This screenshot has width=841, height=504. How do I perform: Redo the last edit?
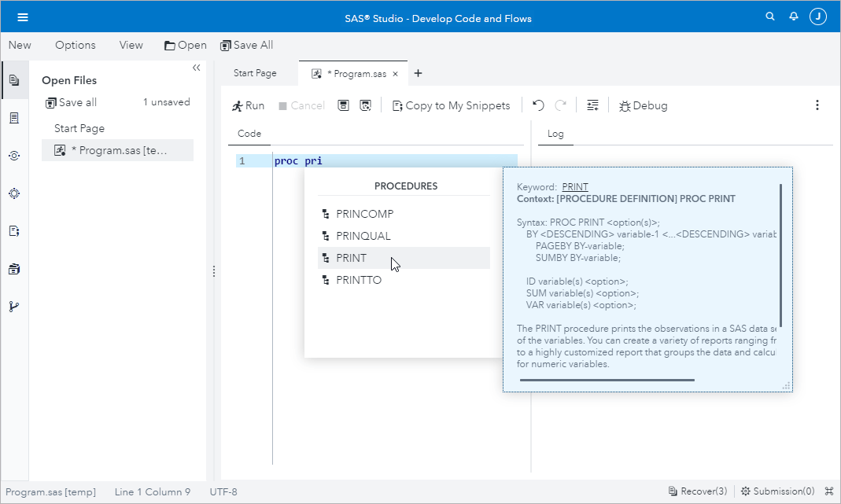[x=560, y=105]
